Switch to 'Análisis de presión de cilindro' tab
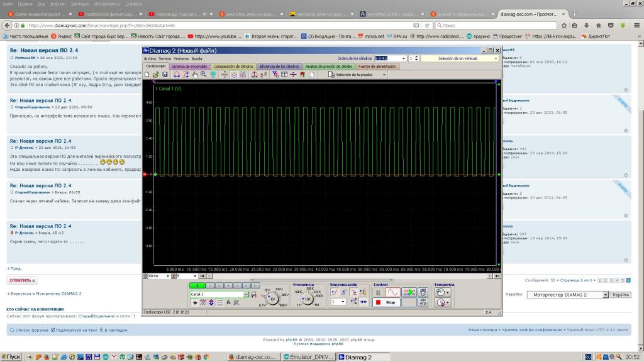The width and height of the screenshot is (644, 362). pos(328,66)
